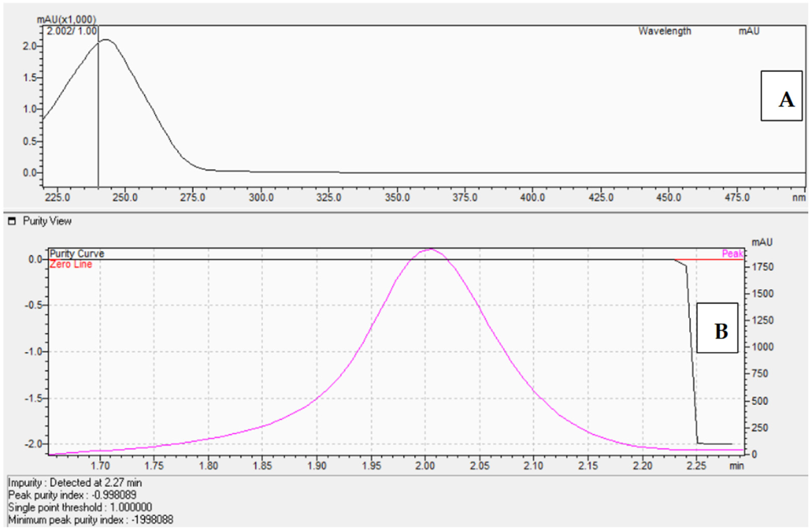Click the Purity View panel title
Viewport: 812px width, 531px height.
tap(47, 221)
